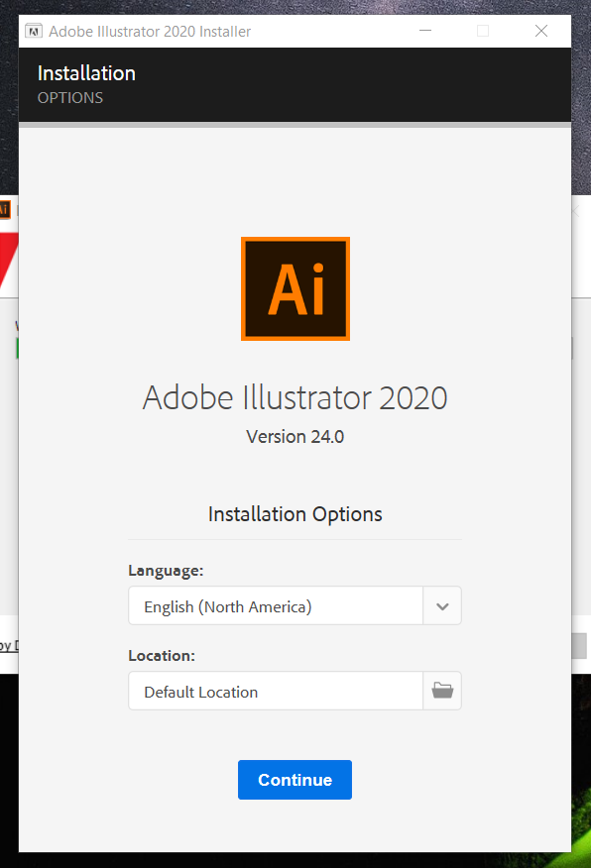Click the Continue button
Viewport: 591px width, 868px height.
point(295,780)
